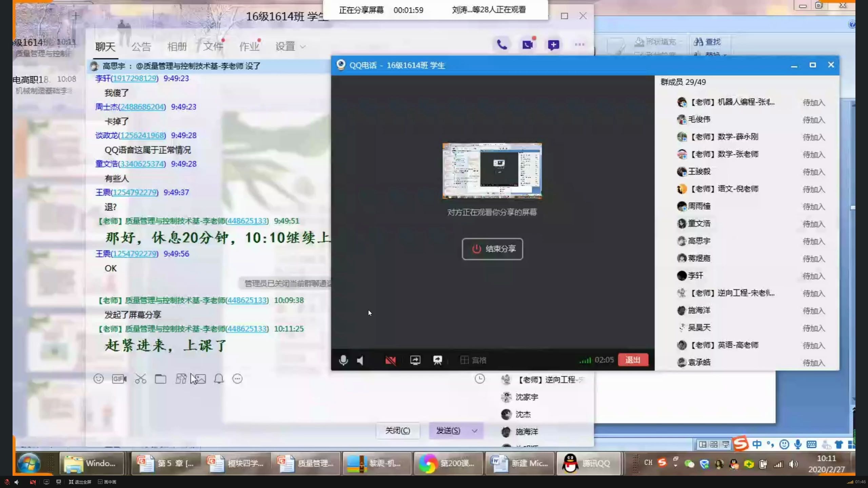Switch to 宫格 grid view
Viewport: 868px width, 488px height.
point(473,360)
